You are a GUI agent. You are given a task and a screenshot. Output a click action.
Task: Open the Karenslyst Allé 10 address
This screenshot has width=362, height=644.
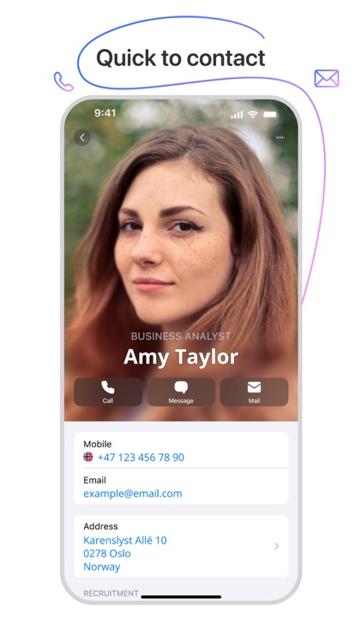181,546
